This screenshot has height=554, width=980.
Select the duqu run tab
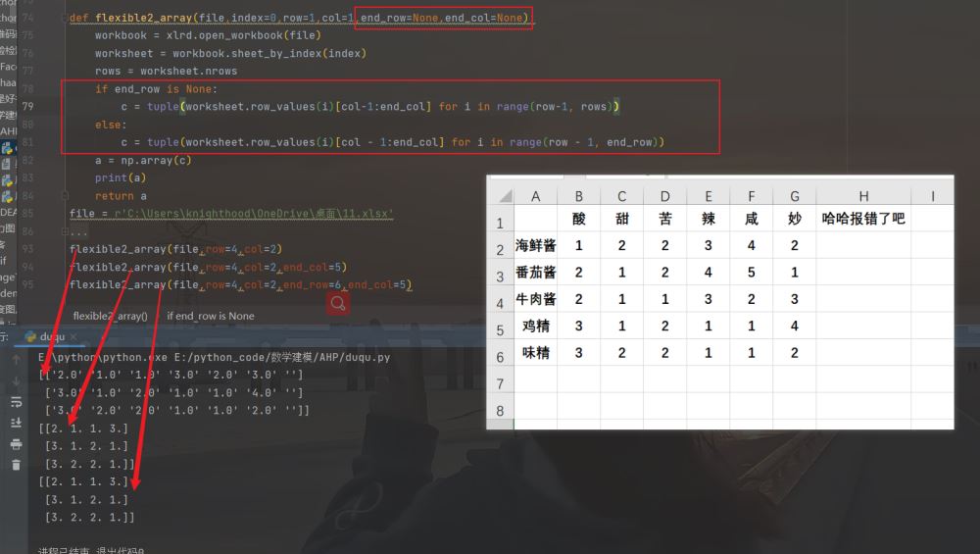click(51, 336)
